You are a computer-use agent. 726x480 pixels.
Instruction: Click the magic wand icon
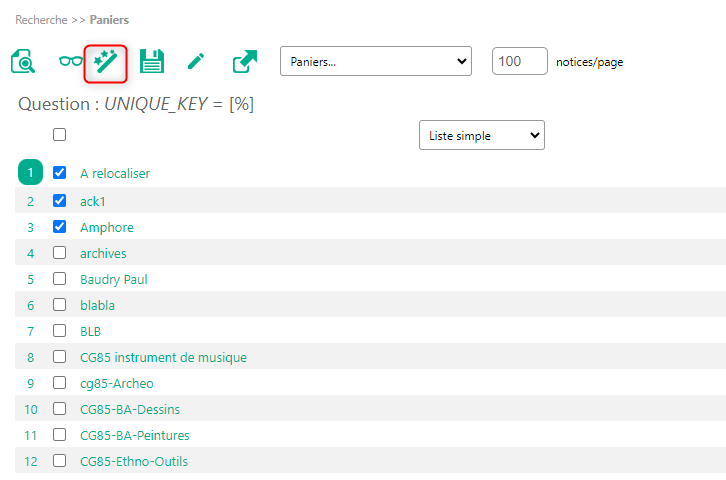coord(106,62)
